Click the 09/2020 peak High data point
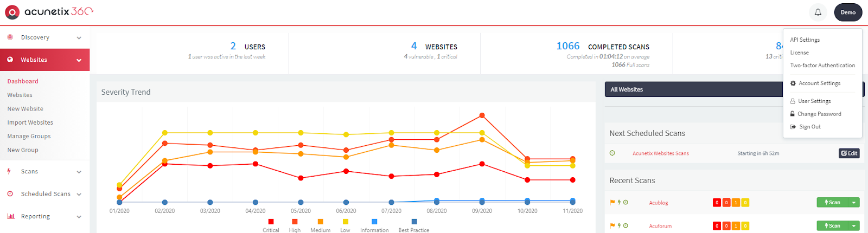The width and height of the screenshot is (868, 233). click(482, 115)
